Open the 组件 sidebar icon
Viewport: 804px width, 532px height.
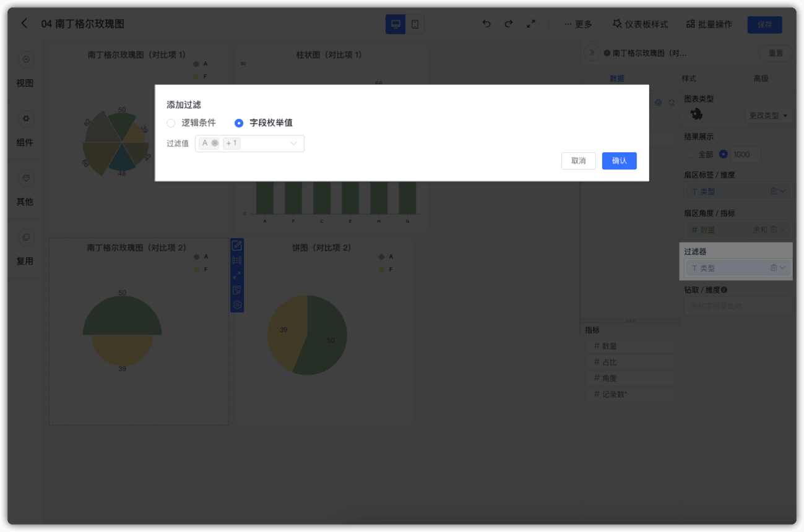pyautogui.click(x=26, y=119)
